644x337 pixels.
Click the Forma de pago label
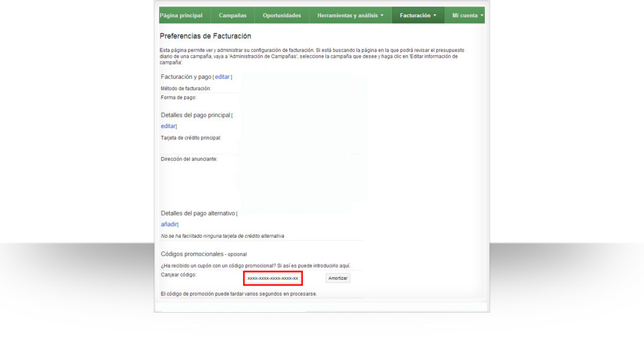(x=179, y=97)
